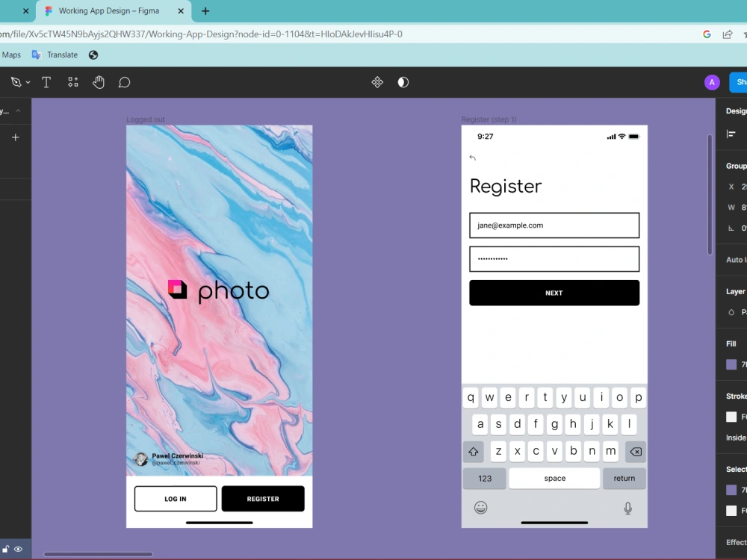Click the 123 key on keyboard mockup
747x560 pixels.
tap(485, 478)
